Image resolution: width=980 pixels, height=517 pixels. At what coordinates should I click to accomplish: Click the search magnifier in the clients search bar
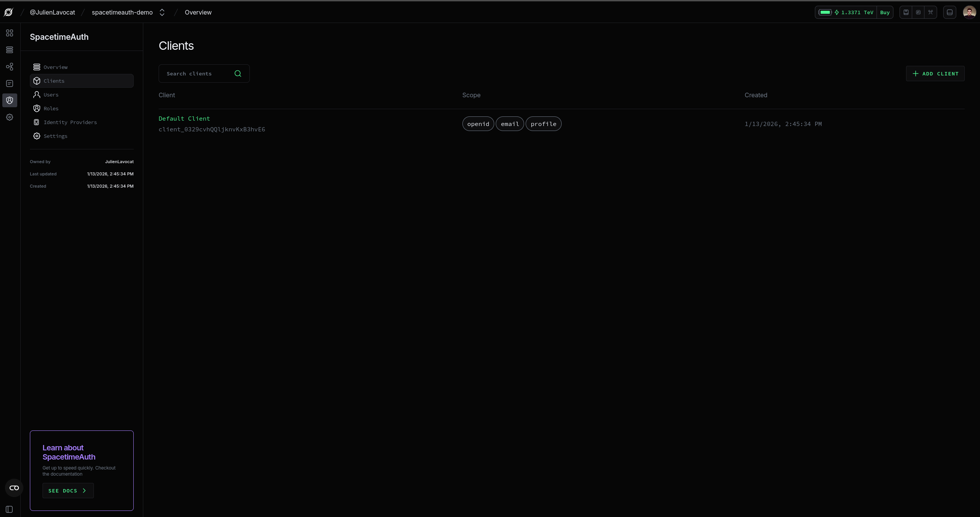coord(238,74)
